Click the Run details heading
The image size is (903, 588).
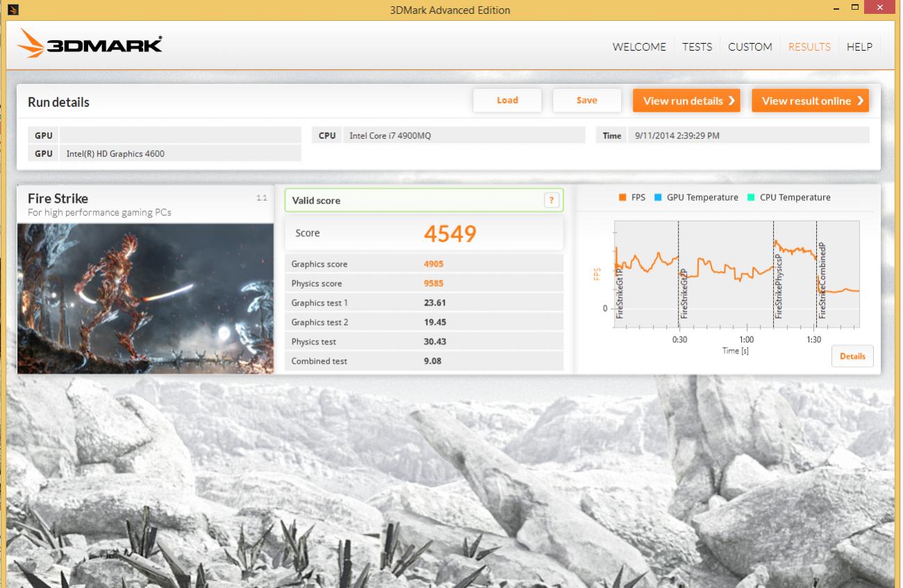[x=58, y=102]
